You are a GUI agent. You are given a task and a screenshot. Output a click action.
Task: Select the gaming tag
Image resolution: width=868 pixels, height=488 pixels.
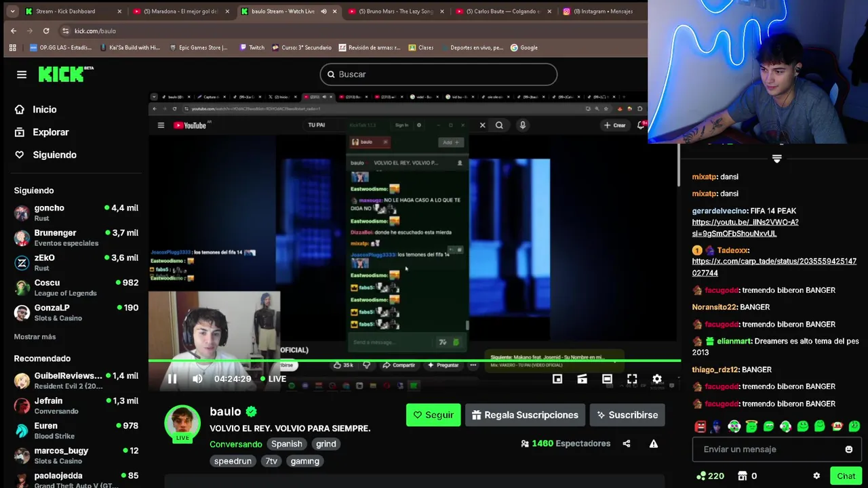click(304, 461)
